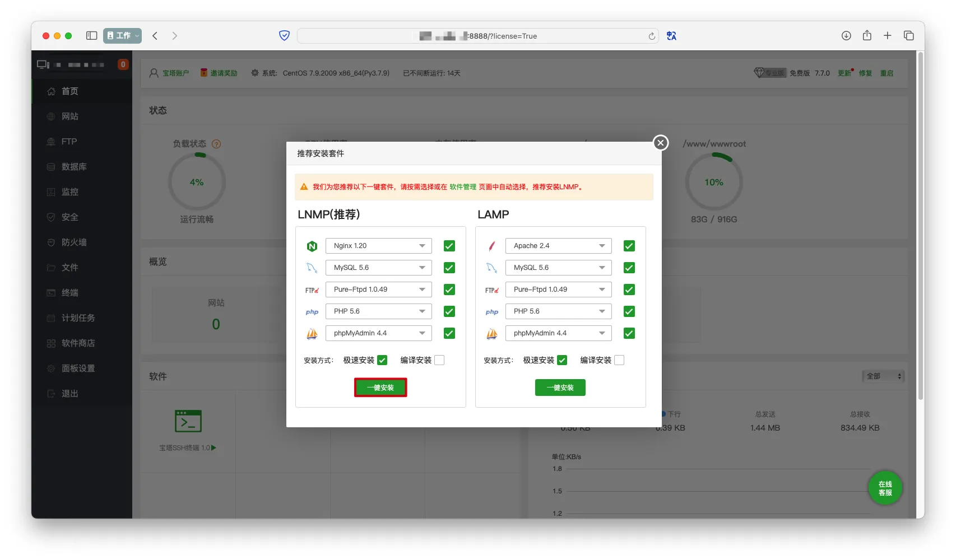Open the tab overview icon
Viewport: 956px width, 560px height.
(x=908, y=36)
